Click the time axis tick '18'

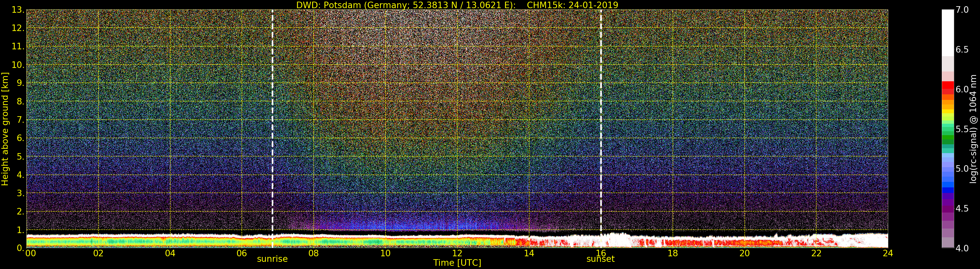[673, 253]
